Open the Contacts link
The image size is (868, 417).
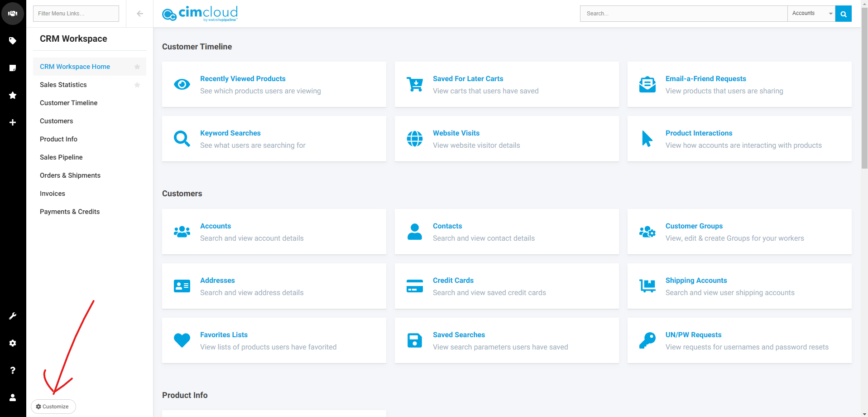point(447,226)
